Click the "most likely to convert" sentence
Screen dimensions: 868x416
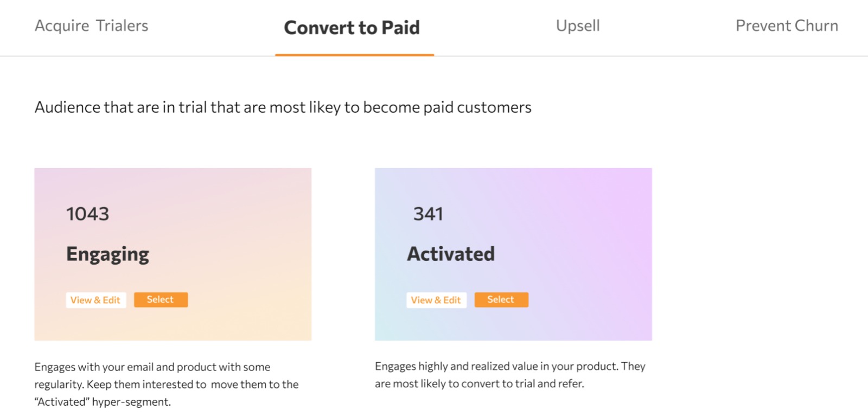pos(479,384)
